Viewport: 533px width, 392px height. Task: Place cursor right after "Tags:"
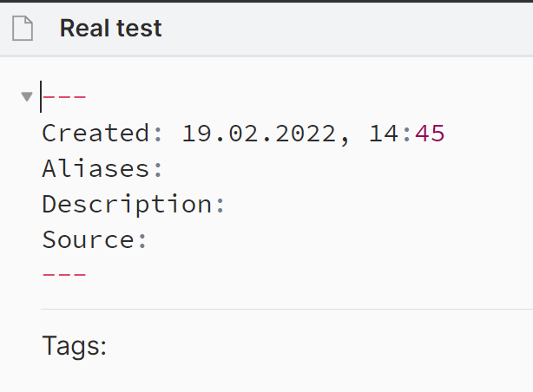coord(109,347)
